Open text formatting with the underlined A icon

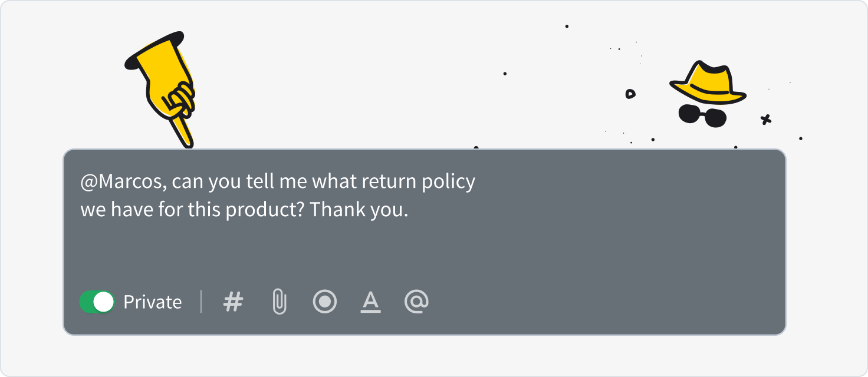tap(370, 302)
